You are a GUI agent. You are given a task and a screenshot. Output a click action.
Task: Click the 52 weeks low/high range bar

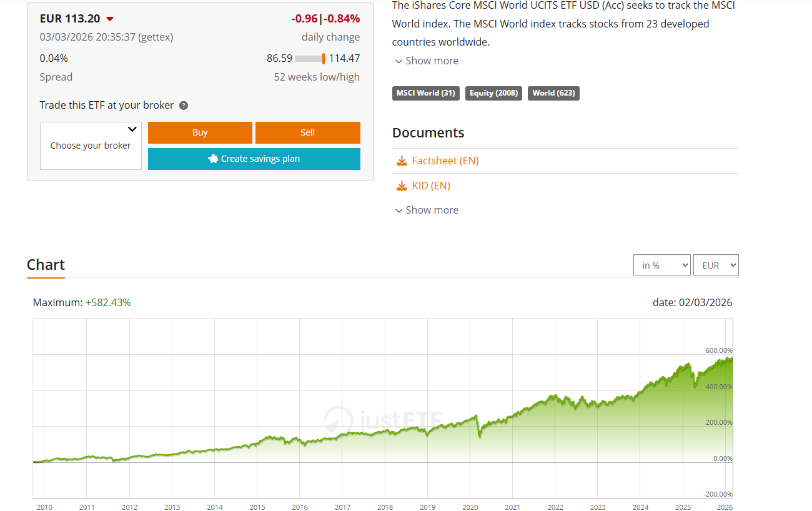click(310, 59)
